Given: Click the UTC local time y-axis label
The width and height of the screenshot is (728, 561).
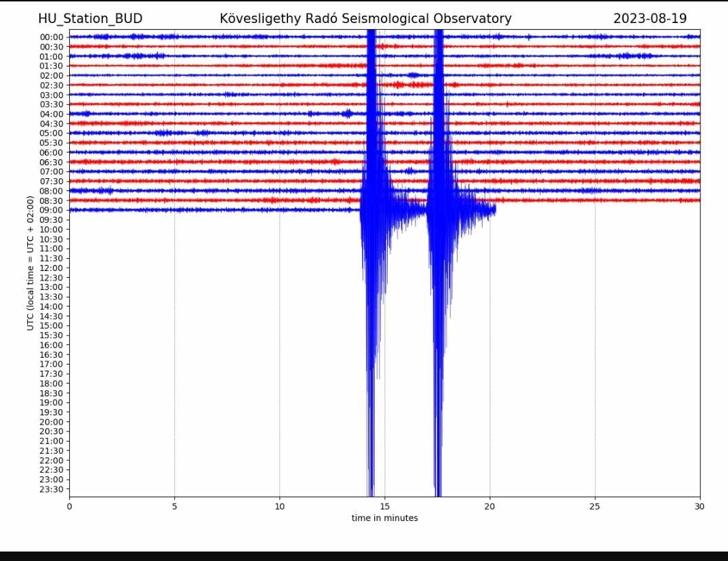Looking at the screenshot, I should (31, 263).
